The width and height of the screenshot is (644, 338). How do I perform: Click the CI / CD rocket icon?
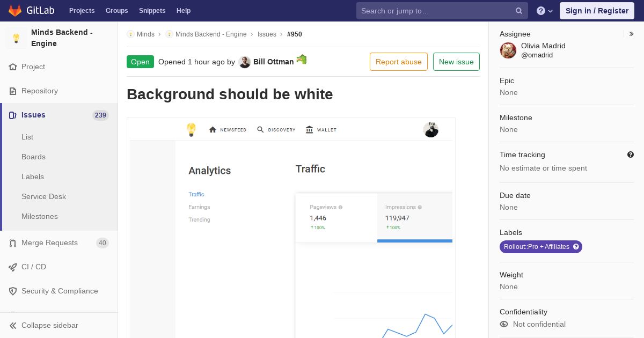click(13, 267)
